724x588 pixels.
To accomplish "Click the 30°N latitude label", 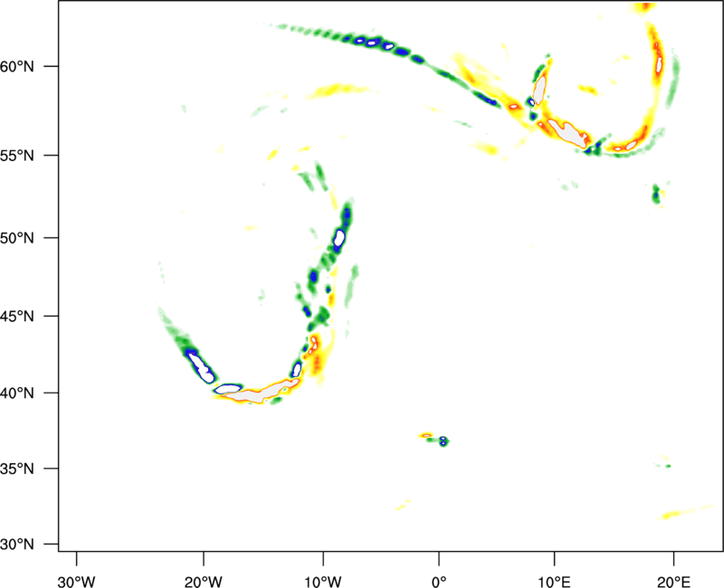I will click(17, 545).
